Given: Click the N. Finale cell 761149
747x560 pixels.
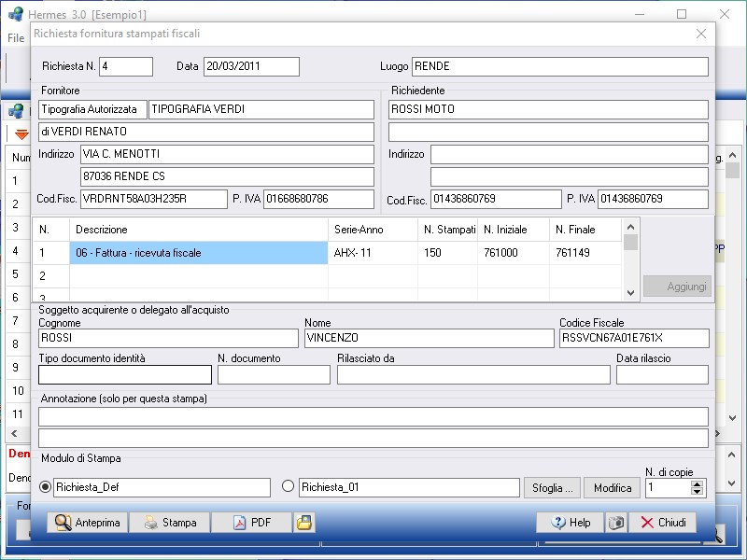Looking at the screenshot, I should [585, 253].
